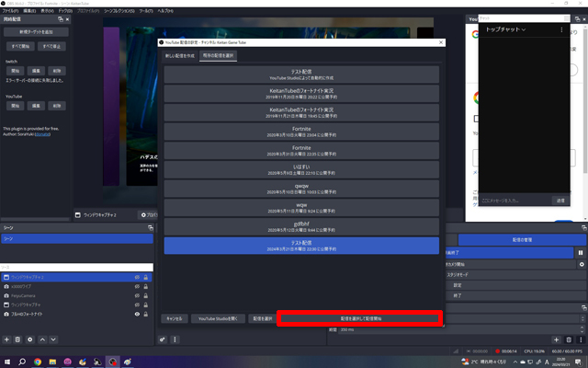The width and height of the screenshot is (588, 368).
Task: Open the シーンコレクション menu
Action: click(x=119, y=11)
